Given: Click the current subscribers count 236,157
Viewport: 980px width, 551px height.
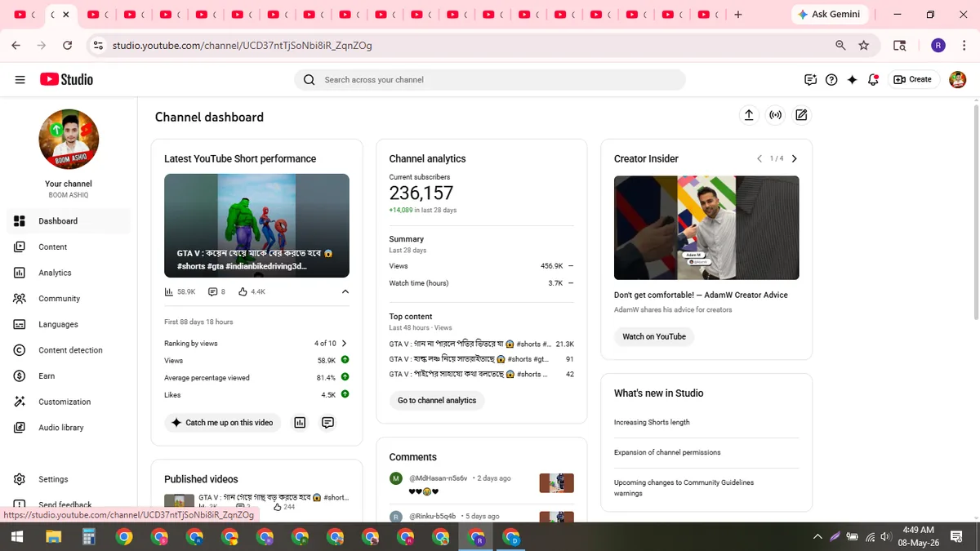Looking at the screenshot, I should tap(421, 193).
